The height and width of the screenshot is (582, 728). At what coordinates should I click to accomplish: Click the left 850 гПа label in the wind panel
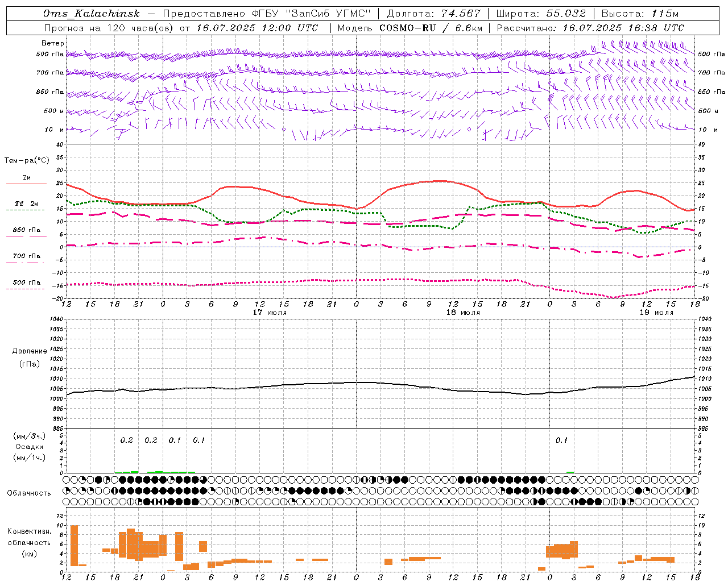point(50,92)
